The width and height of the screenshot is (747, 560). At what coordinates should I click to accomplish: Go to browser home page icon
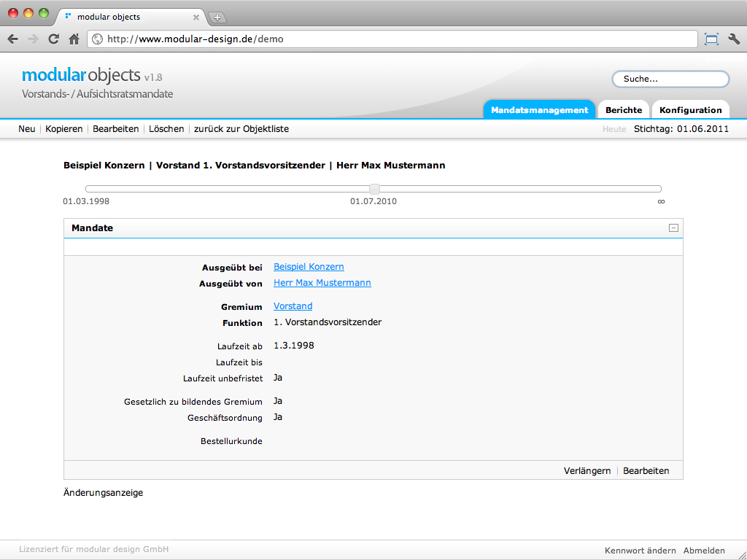74,39
